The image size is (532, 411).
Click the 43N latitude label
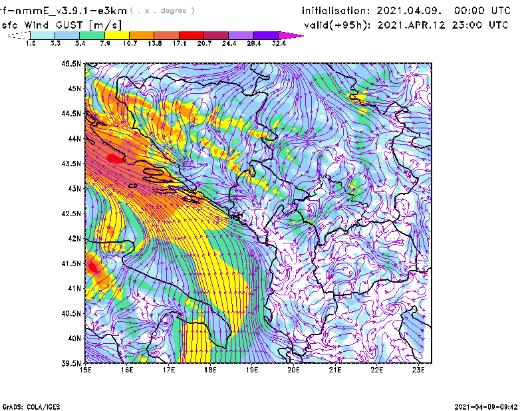coord(74,188)
